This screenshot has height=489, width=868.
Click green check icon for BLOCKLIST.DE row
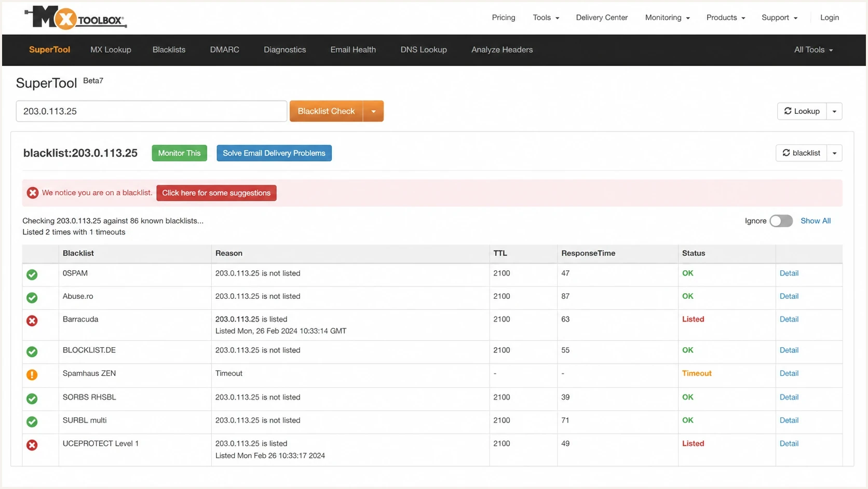click(x=32, y=352)
